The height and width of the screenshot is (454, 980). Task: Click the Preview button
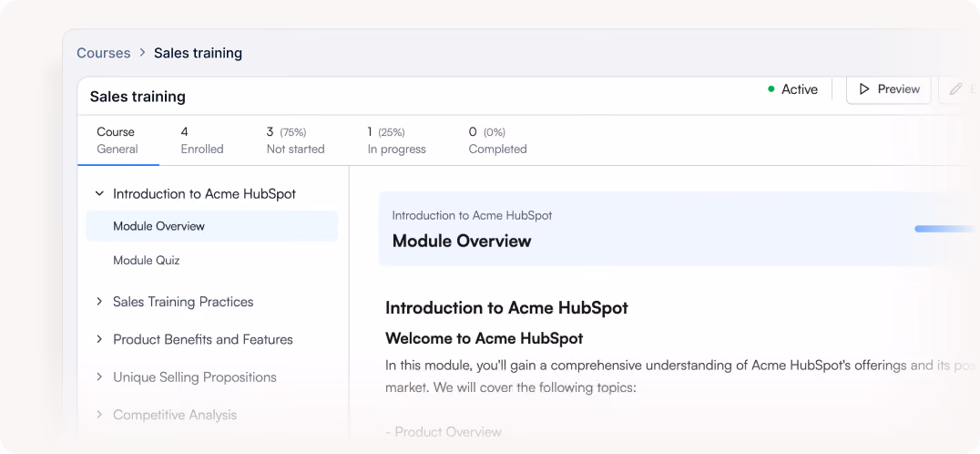coord(888,89)
